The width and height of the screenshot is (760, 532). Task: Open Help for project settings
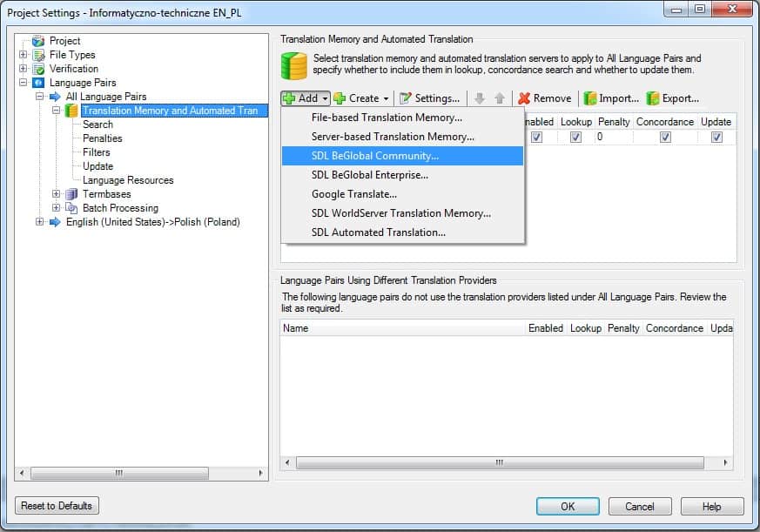coord(712,506)
